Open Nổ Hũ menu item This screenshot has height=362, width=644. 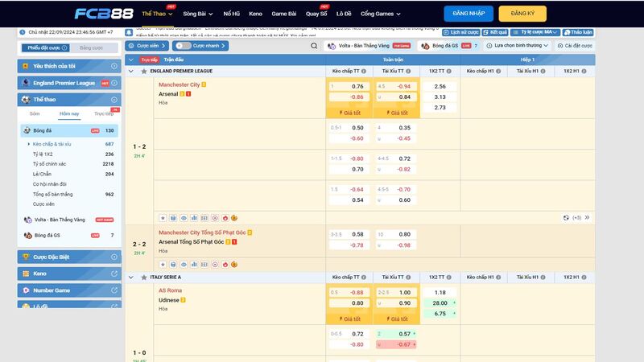(x=231, y=14)
